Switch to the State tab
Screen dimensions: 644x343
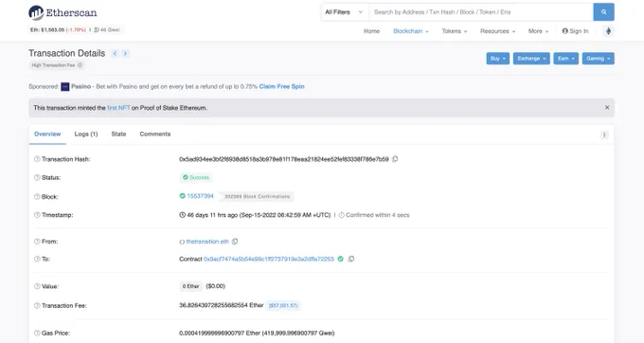click(x=118, y=135)
